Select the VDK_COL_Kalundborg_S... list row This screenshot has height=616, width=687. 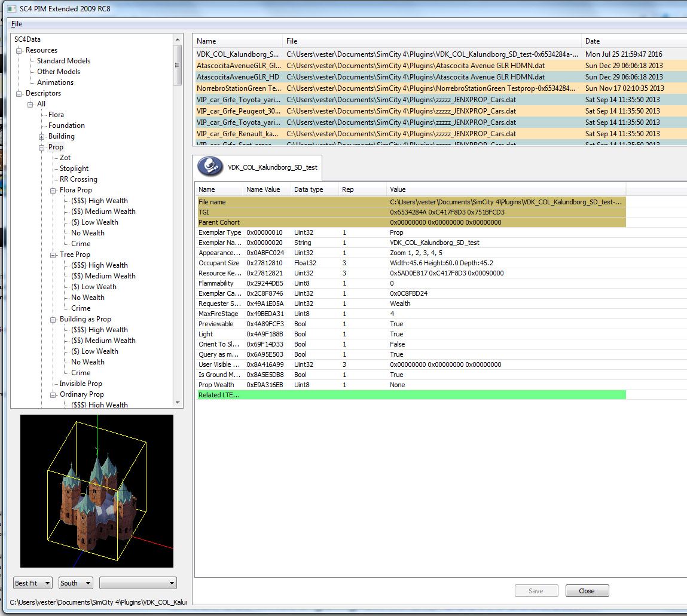coord(440,54)
